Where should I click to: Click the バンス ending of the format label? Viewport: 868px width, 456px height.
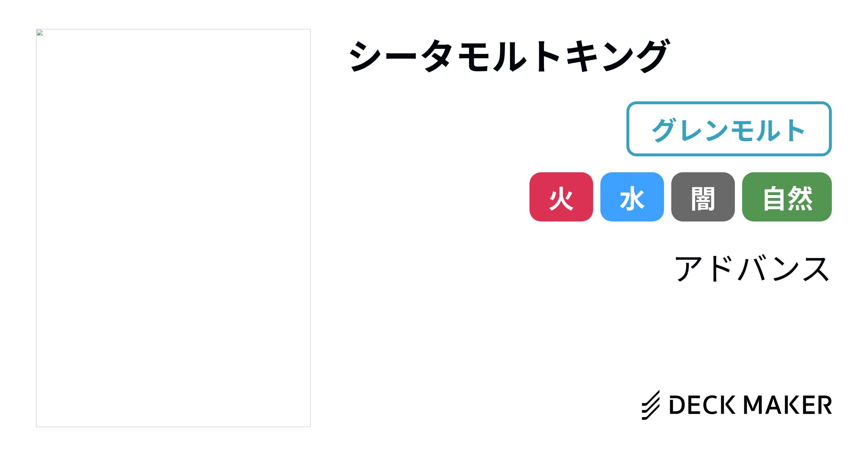pyautogui.click(x=785, y=269)
